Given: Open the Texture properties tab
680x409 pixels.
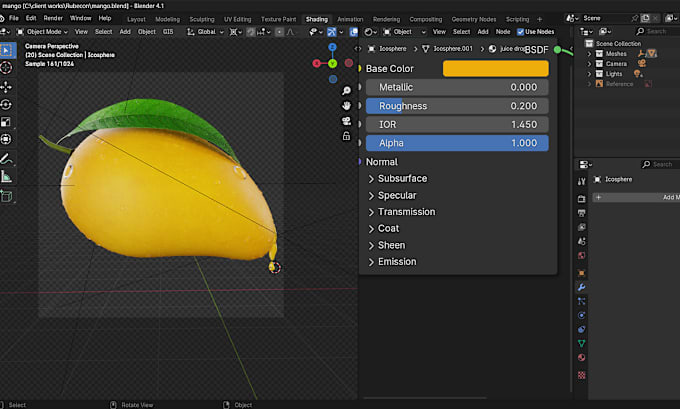Looking at the screenshot, I should (582, 375).
